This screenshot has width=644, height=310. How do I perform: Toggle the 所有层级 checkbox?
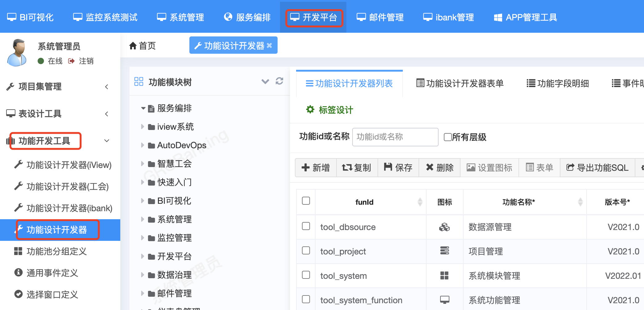(448, 137)
